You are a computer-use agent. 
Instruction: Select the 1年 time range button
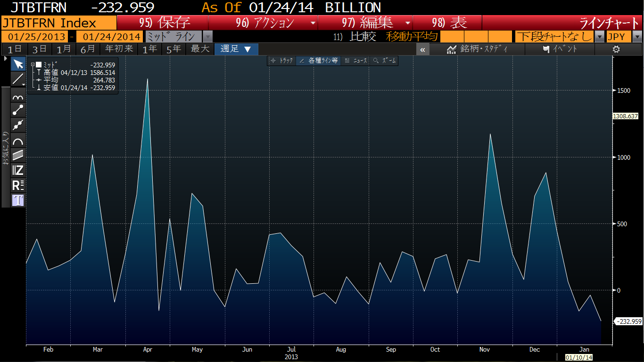pos(150,49)
